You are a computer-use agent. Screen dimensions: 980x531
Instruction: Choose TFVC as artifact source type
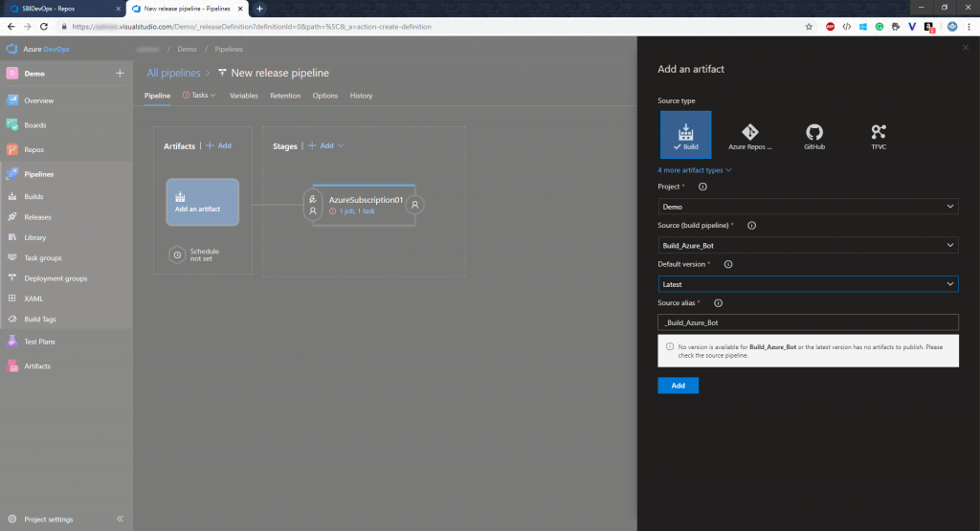(879, 136)
